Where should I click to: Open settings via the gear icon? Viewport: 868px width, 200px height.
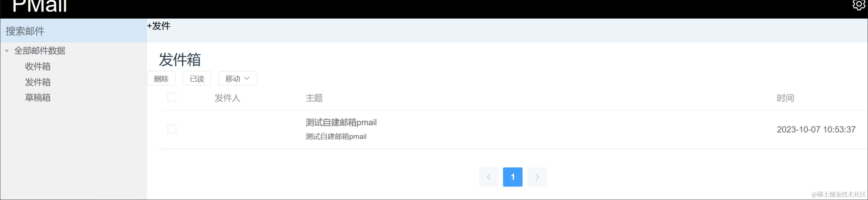point(859,5)
